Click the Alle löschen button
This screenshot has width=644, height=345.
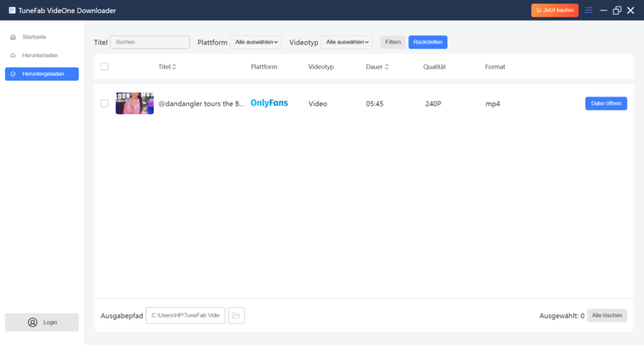[x=607, y=315]
